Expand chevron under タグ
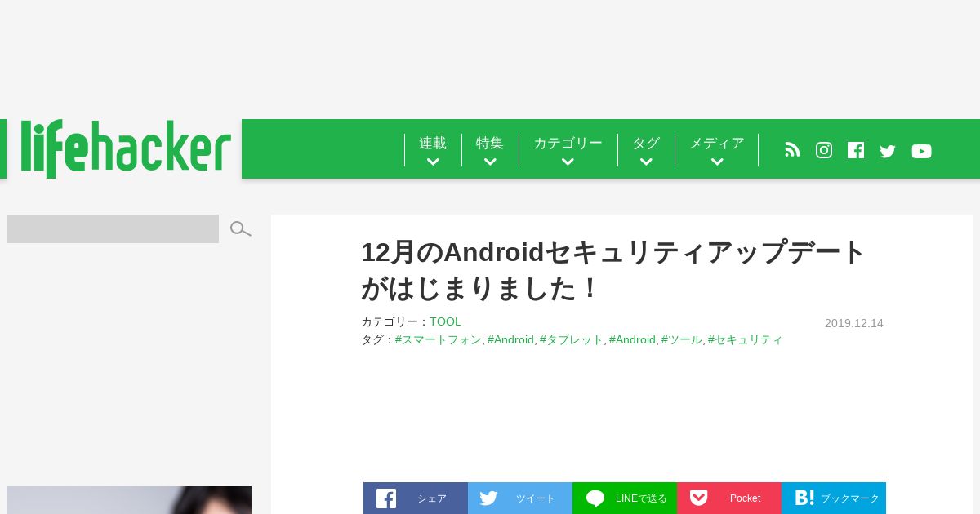This screenshot has height=514, width=980. [646, 162]
